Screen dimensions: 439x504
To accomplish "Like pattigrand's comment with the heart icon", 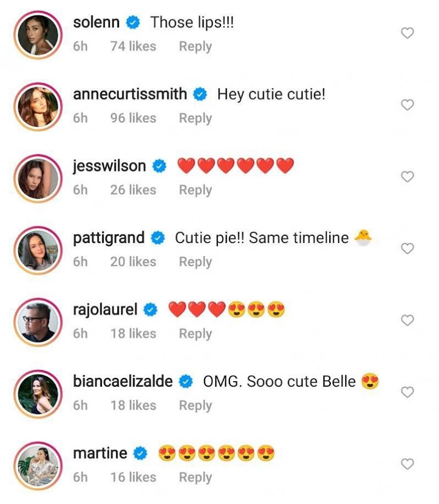I will [x=407, y=249].
